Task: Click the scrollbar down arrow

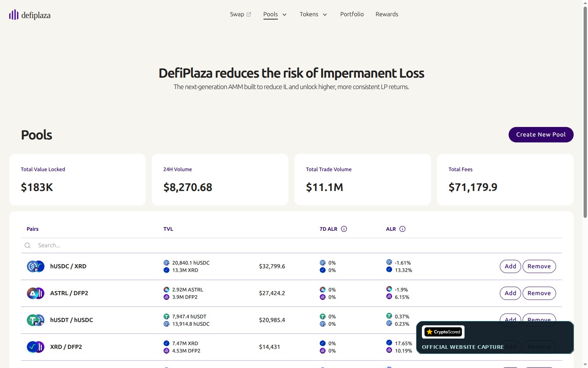Action: tap(585, 365)
